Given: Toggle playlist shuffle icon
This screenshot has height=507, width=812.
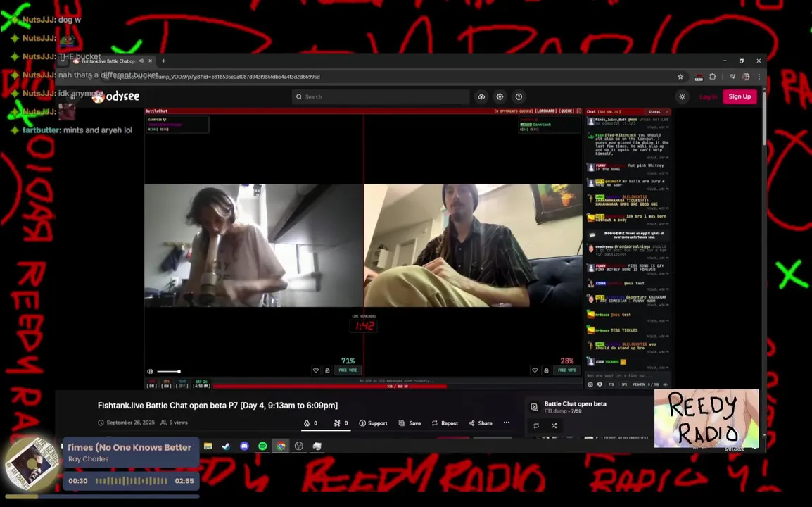Looking at the screenshot, I should pyautogui.click(x=554, y=425).
